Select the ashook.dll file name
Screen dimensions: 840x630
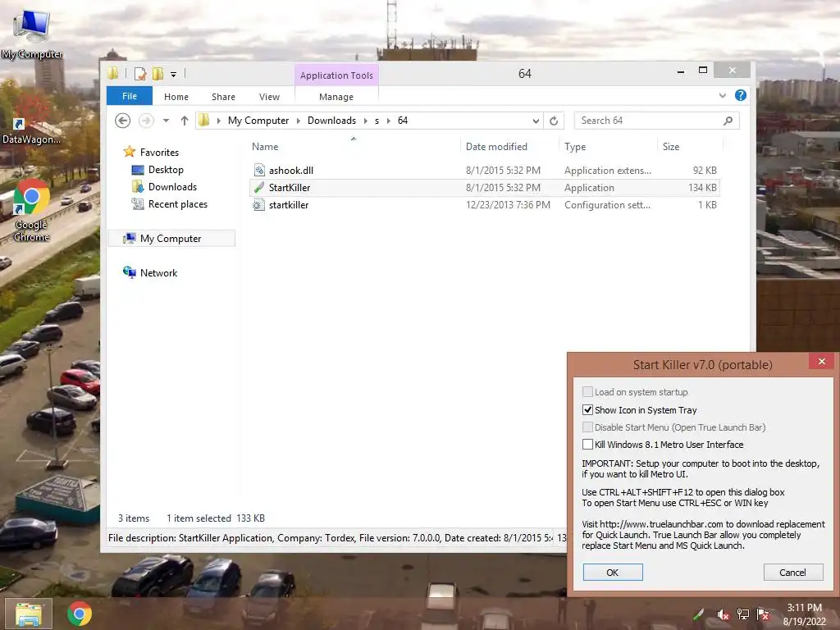point(291,171)
